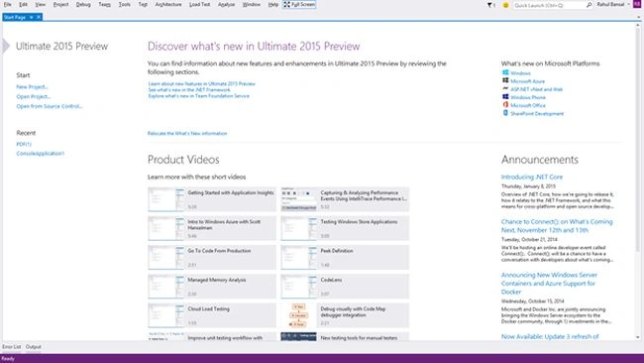Click Explore what's new in Team Foundation Service
This screenshot has width=644, height=363.
tap(199, 96)
